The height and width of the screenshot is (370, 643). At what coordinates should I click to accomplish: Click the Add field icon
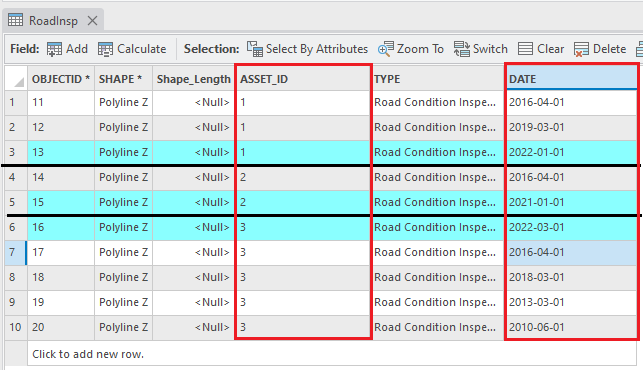pos(54,49)
